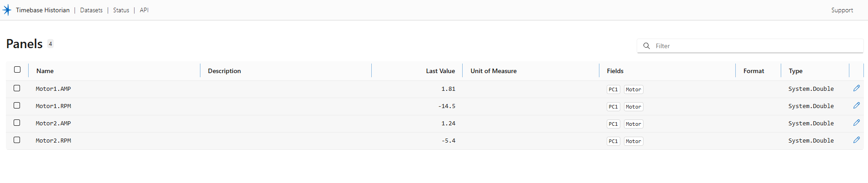
Task: Toggle the select-all checkbox in header
Action: pyautogui.click(x=17, y=69)
